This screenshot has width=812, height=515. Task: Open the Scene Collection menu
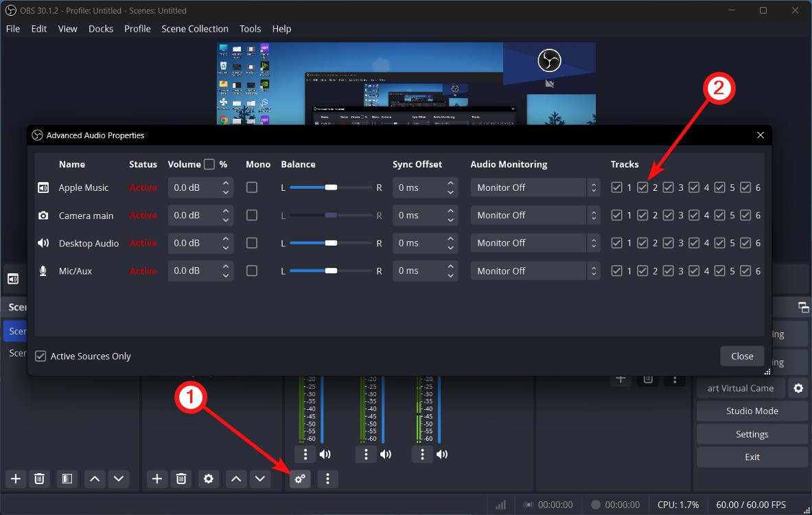pos(195,29)
